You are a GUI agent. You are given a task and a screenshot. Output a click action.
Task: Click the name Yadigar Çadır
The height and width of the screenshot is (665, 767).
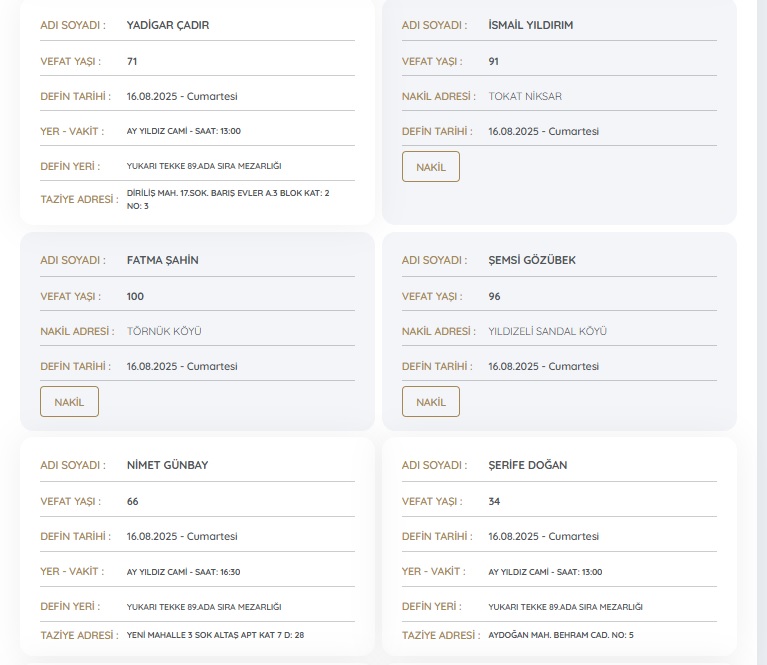coord(168,25)
